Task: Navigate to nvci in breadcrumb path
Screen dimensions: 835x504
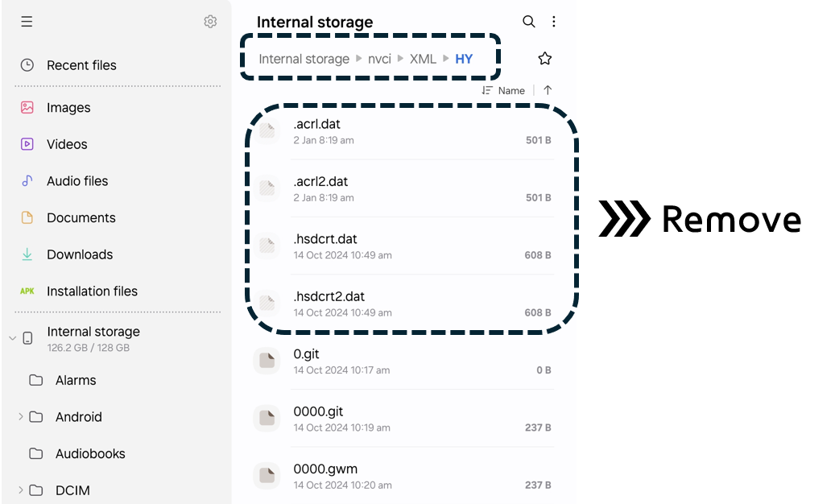Action: 379,59
